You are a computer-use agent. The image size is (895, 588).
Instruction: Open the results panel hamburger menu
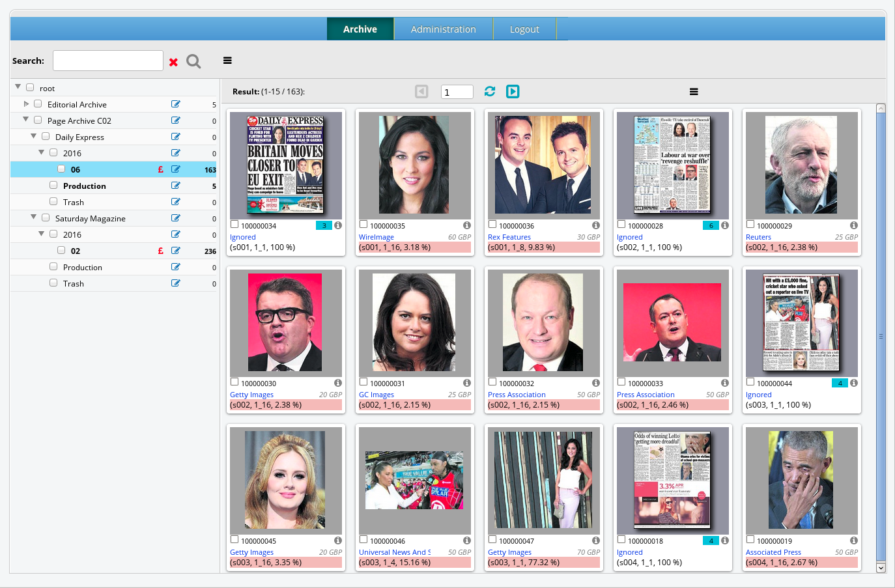point(694,92)
